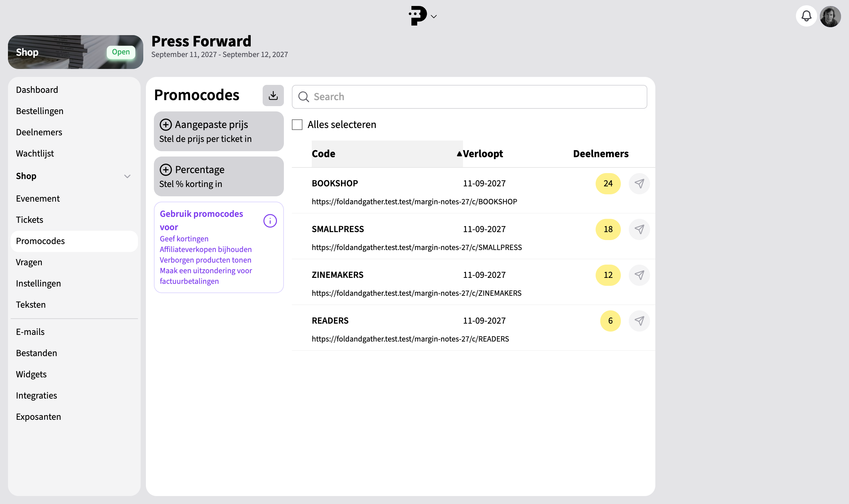Click the Verborgen producten tonen link
The width and height of the screenshot is (849, 504).
[x=206, y=260]
